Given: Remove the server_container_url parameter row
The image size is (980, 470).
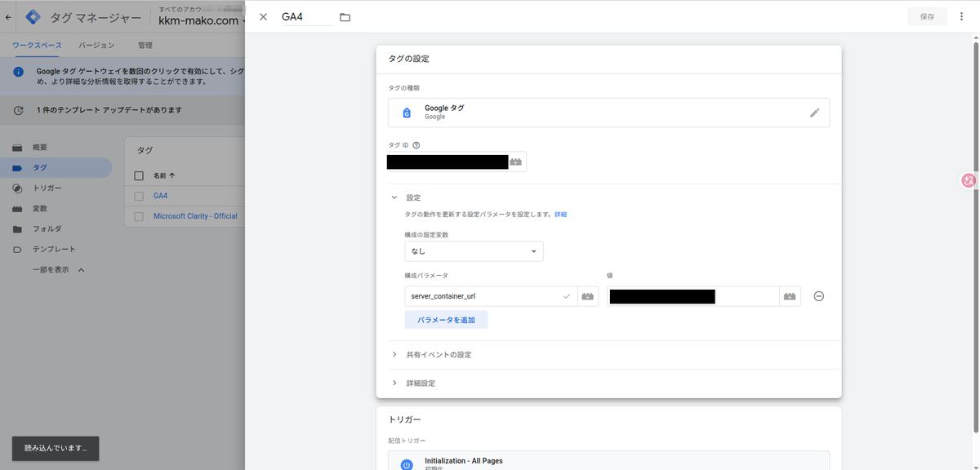Looking at the screenshot, I should click(x=819, y=296).
